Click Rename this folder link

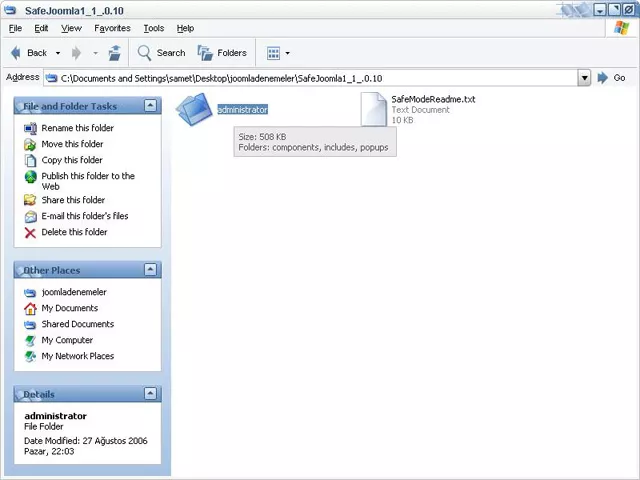pyautogui.click(x=78, y=128)
